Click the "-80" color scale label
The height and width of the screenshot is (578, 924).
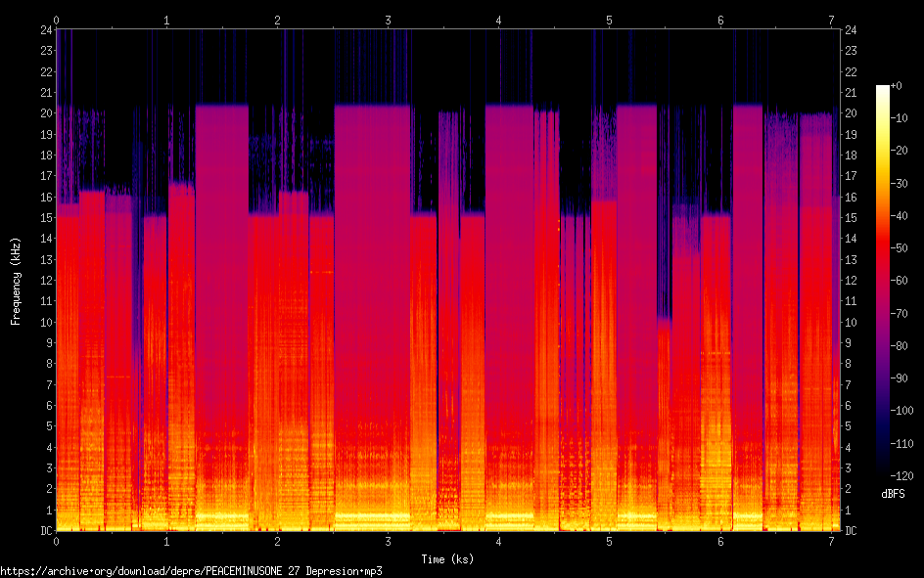tap(899, 346)
